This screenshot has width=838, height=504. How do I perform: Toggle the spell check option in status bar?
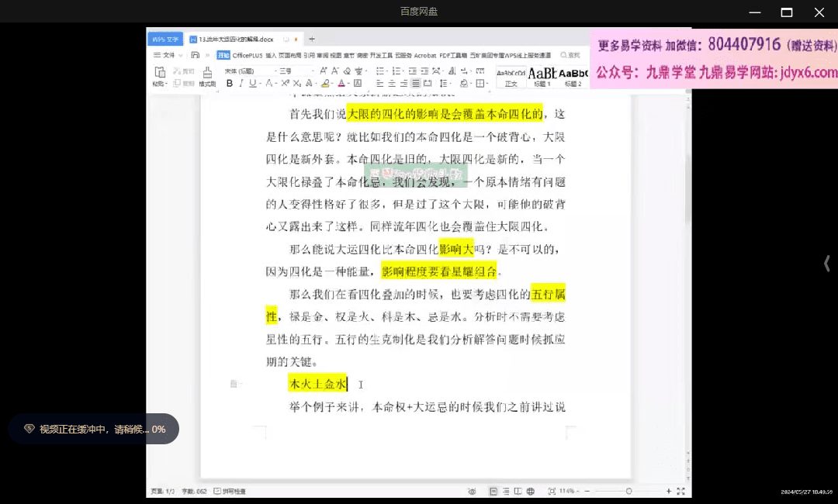click(x=234, y=491)
